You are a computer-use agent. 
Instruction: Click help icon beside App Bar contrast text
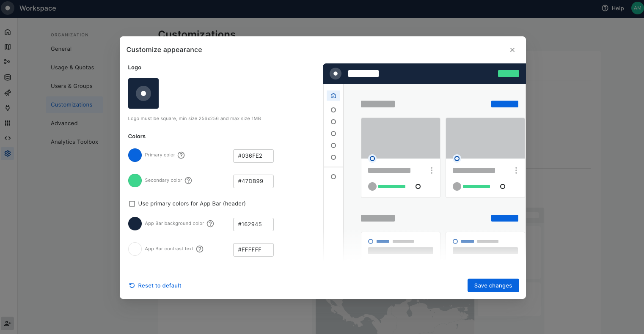pyautogui.click(x=200, y=249)
